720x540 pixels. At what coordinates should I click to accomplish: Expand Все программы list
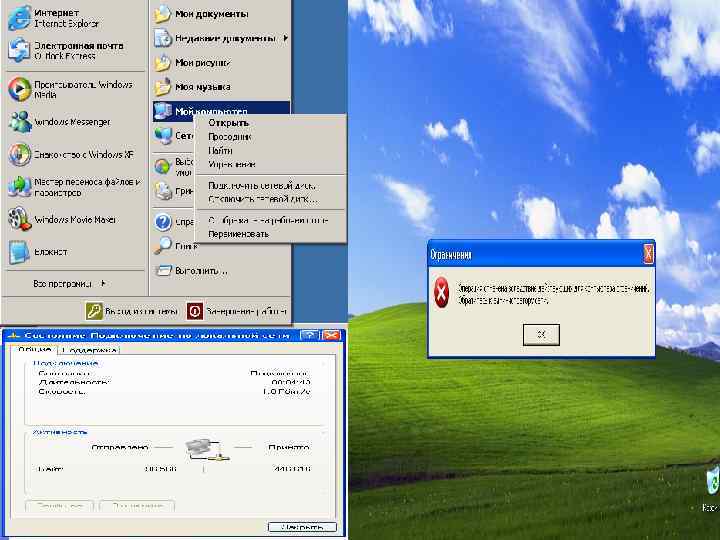tap(70, 284)
